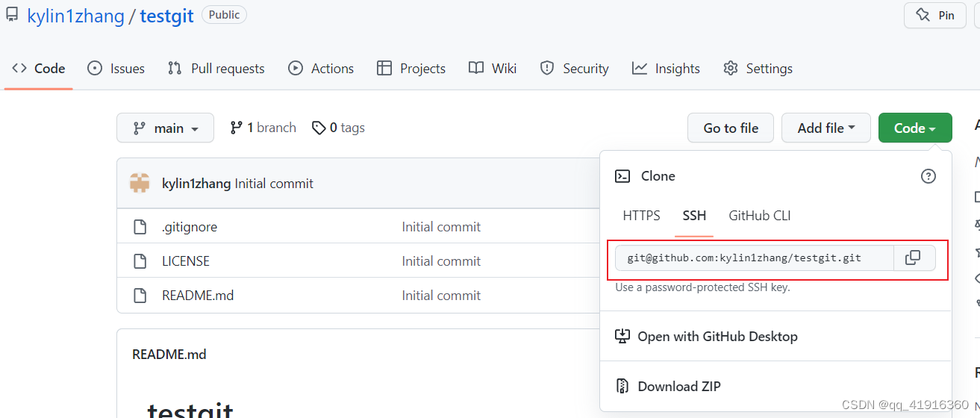
Task: Open README.md in the file list
Action: coord(198,296)
